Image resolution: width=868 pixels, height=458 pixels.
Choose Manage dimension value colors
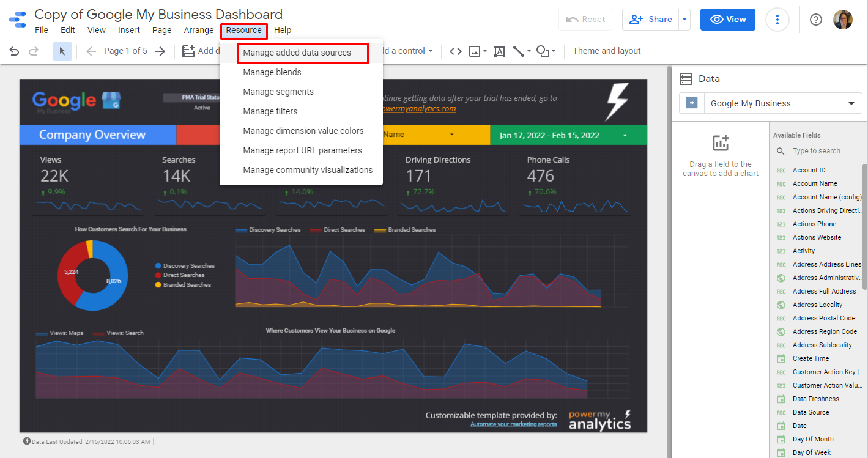coord(303,131)
